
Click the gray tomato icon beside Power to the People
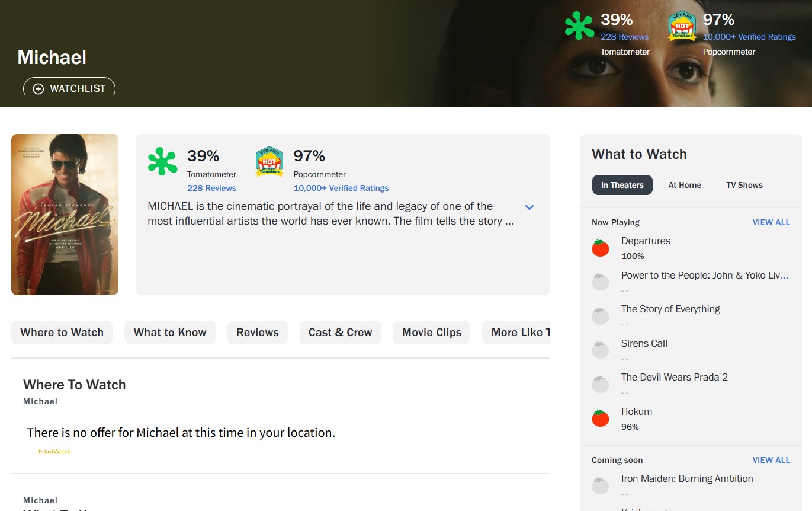pos(601,282)
